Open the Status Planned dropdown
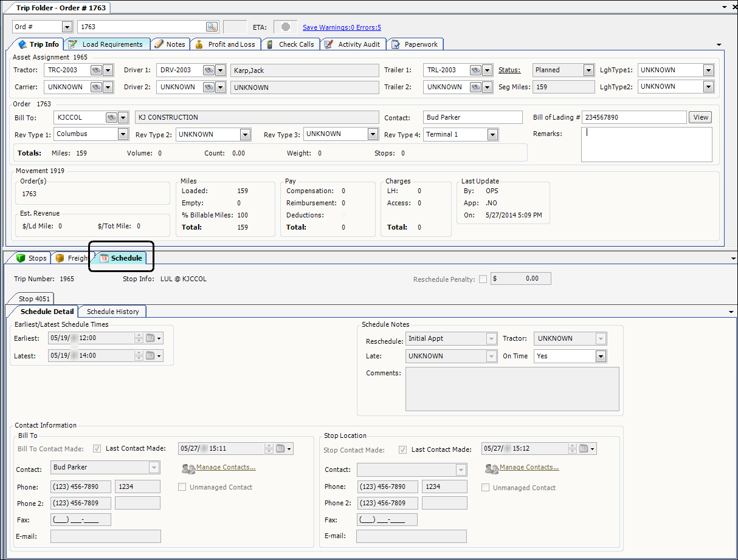Viewport: 738px width, 560px height. click(588, 70)
